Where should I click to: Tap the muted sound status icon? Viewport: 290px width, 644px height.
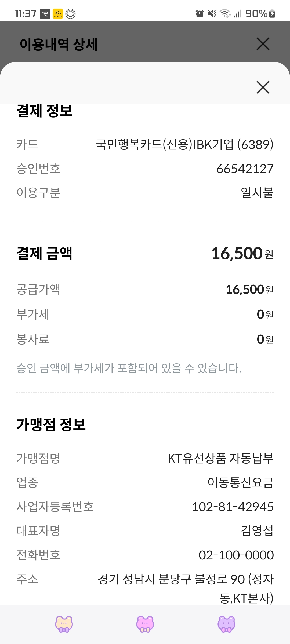[x=212, y=14]
